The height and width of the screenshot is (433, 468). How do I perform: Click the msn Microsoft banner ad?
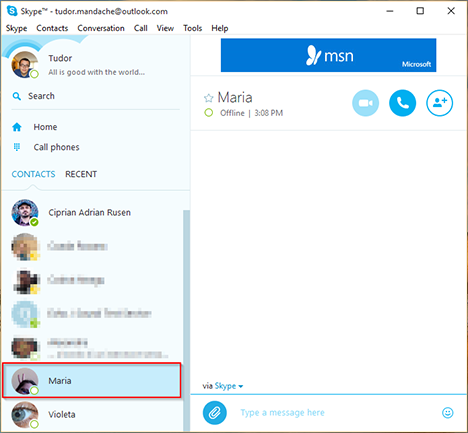click(x=328, y=55)
